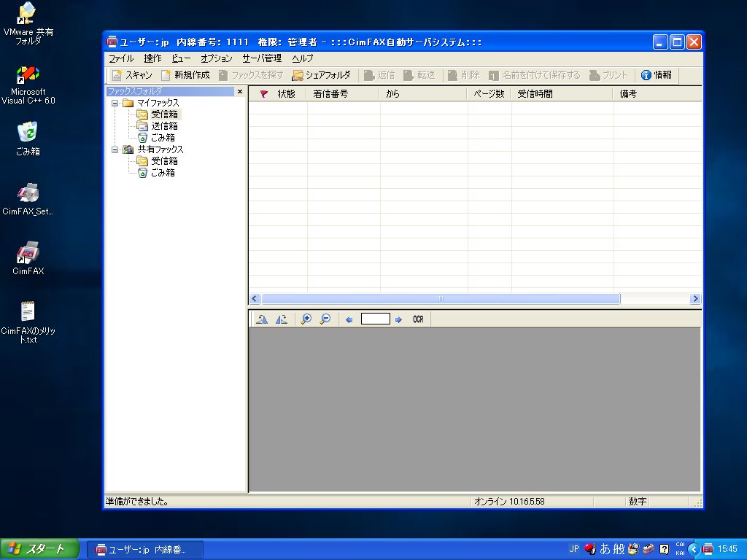The image size is (747, 560).
Task: Select the 送信箱 outbox folder
Action: coord(164,126)
